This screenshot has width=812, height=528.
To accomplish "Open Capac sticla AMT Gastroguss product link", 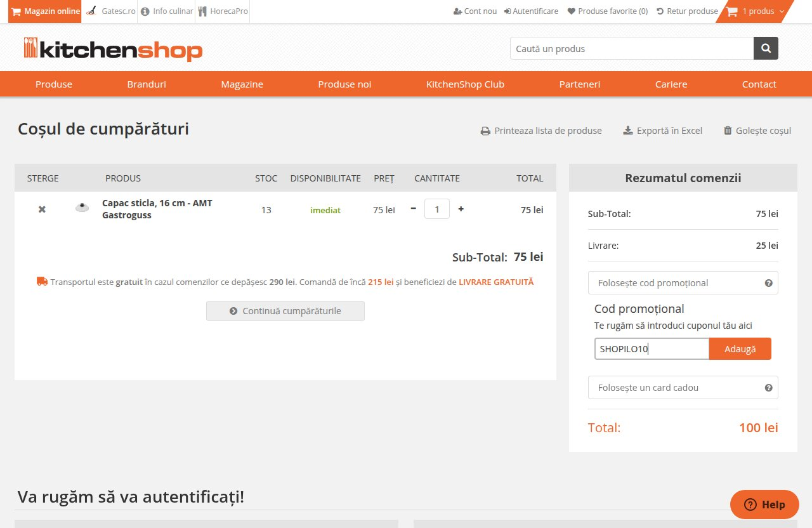I will 157,209.
